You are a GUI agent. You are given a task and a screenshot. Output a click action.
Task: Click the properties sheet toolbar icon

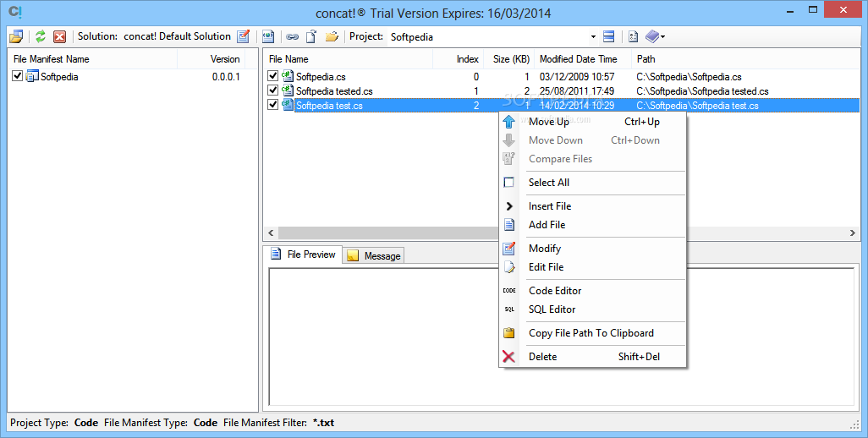[634, 37]
